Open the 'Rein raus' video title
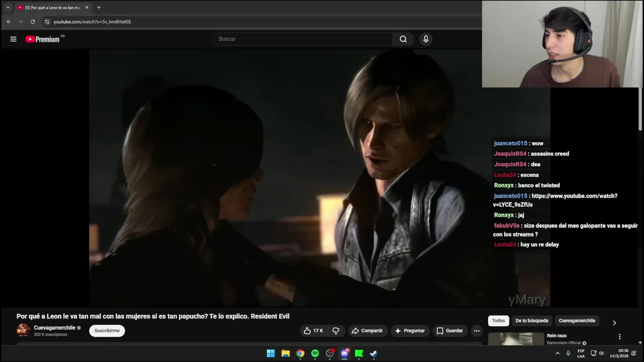The height and width of the screenshot is (362, 644). click(556, 336)
